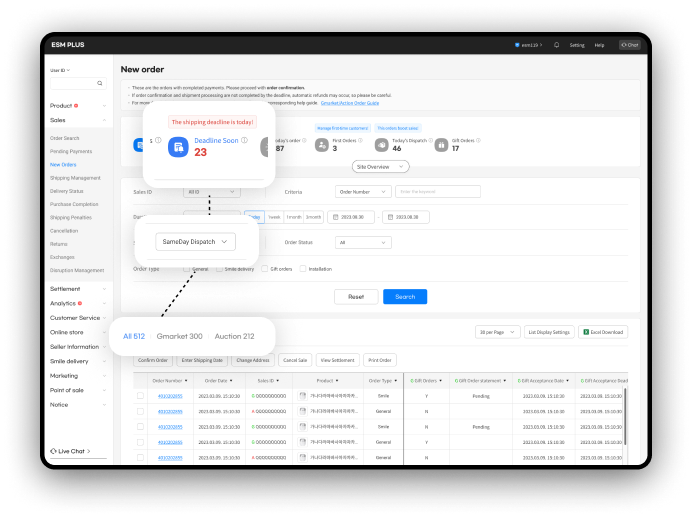This screenshot has height=518, width=692.
Task: Check the Gift orders checkbox
Action: pyautogui.click(x=264, y=269)
